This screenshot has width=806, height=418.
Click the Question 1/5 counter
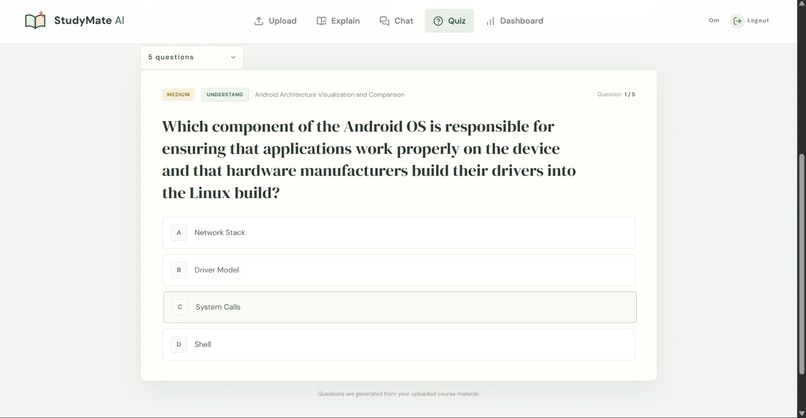click(x=616, y=95)
